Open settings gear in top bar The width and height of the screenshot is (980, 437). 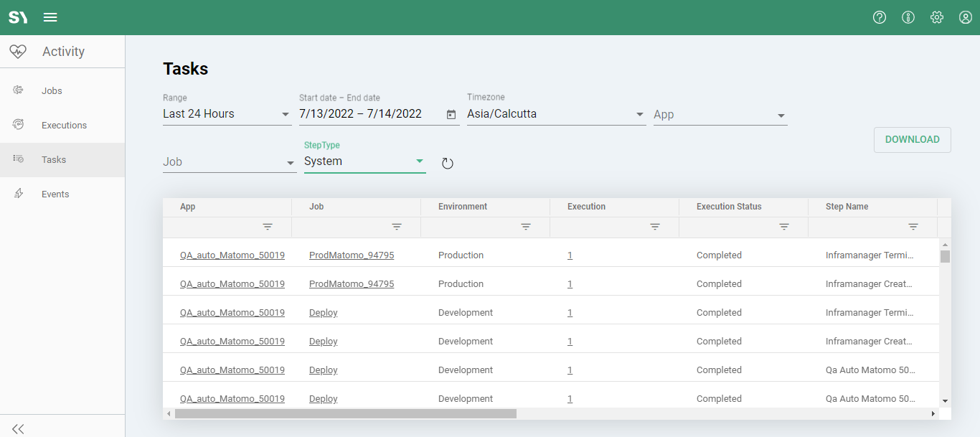[937, 17]
